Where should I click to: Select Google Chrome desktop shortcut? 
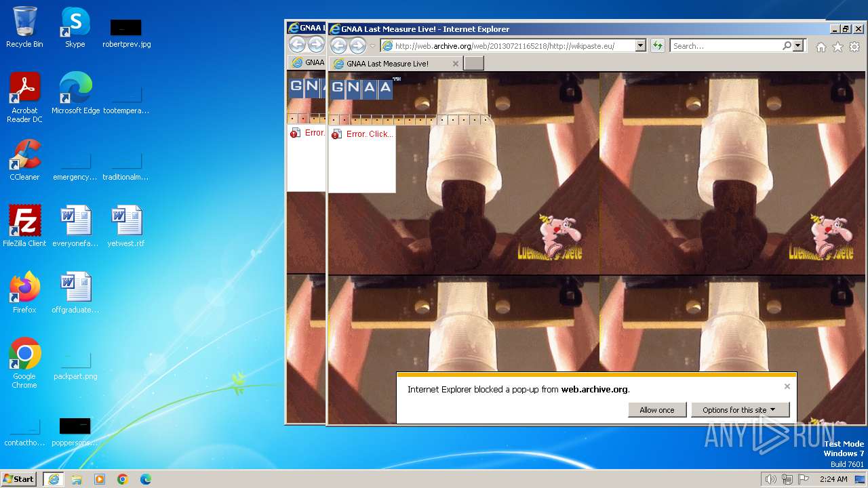24,363
